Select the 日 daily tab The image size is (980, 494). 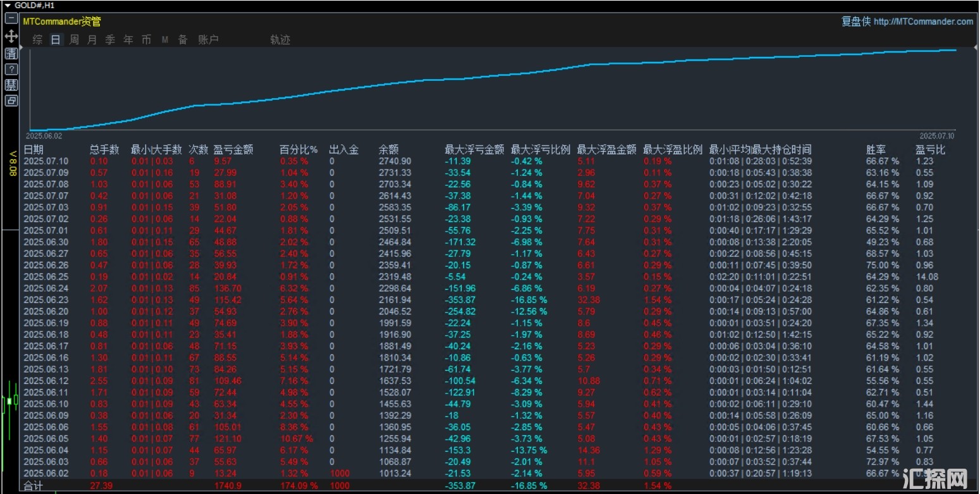(56, 40)
